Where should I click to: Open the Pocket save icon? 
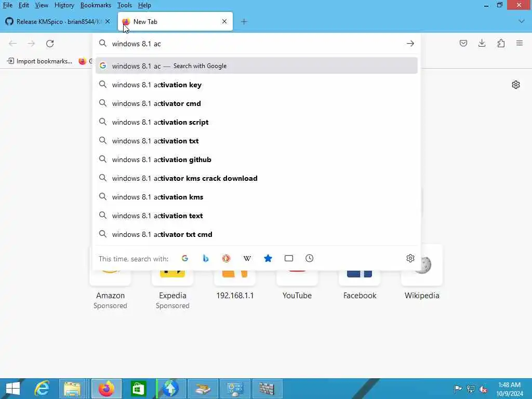pos(463,43)
